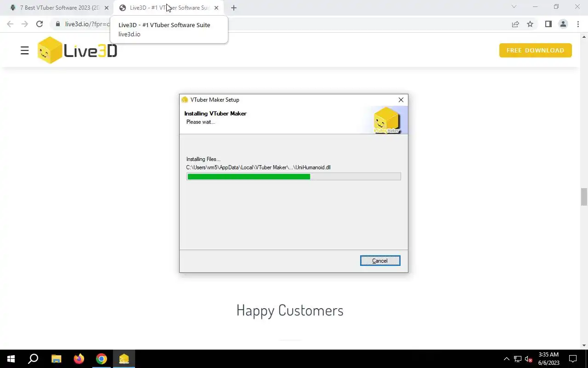This screenshot has height=368, width=588.
Task: Click the Installing Files... status text
Action: point(204,159)
